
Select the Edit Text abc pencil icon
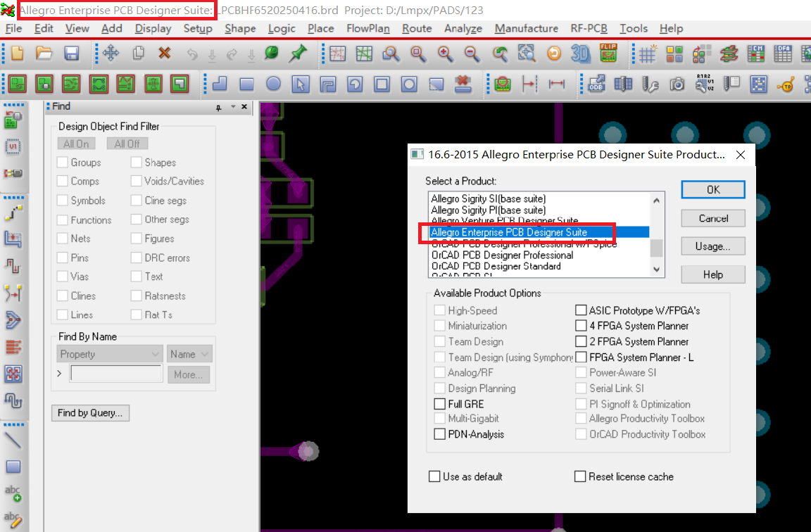[13, 520]
